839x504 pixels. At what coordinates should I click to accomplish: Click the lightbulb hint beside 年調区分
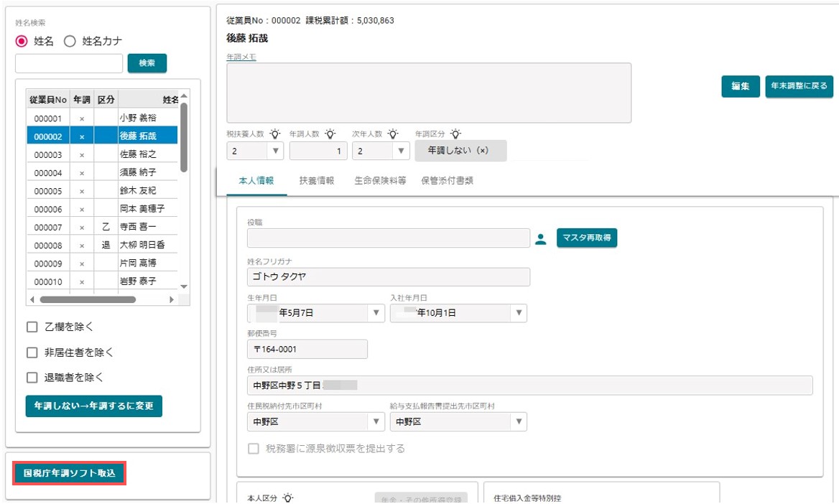click(455, 134)
